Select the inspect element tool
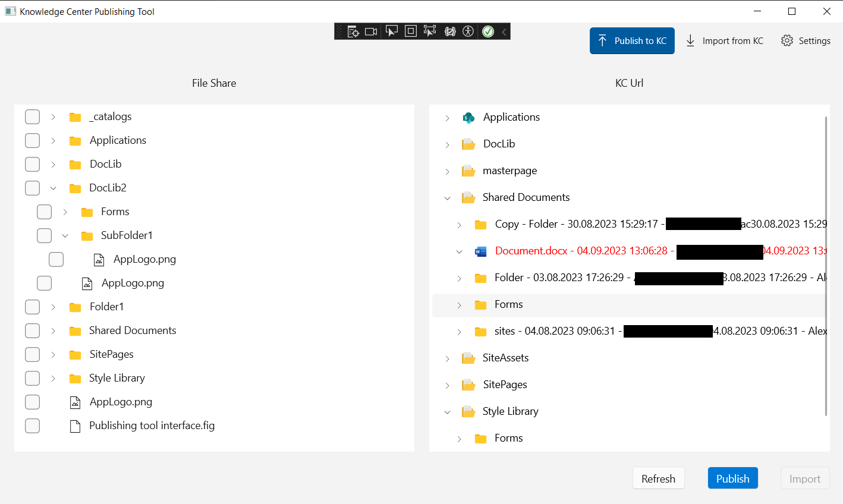 click(x=353, y=31)
